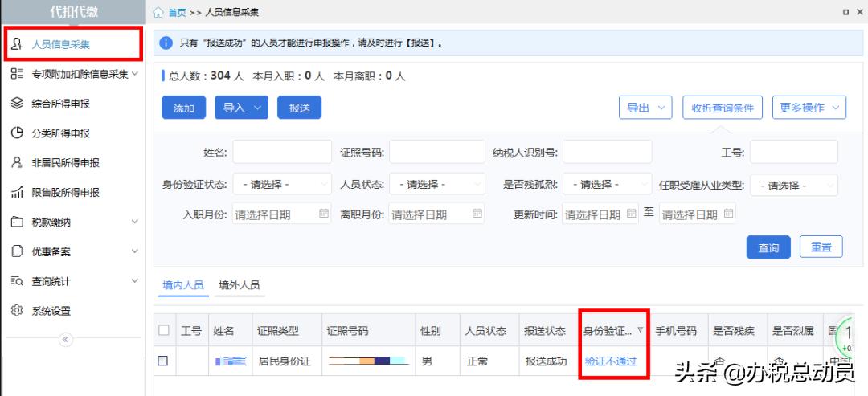Focus the 纳税人识别号 input field

[608, 152]
